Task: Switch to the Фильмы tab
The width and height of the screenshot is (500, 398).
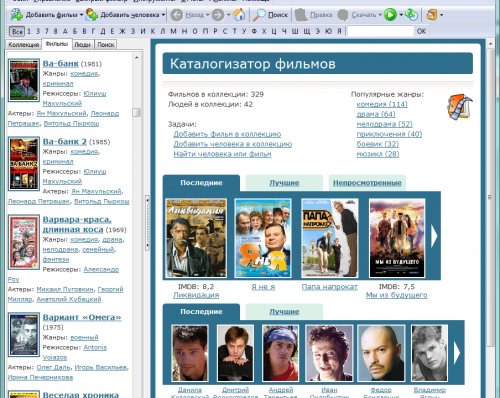Action: pos(57,44)
